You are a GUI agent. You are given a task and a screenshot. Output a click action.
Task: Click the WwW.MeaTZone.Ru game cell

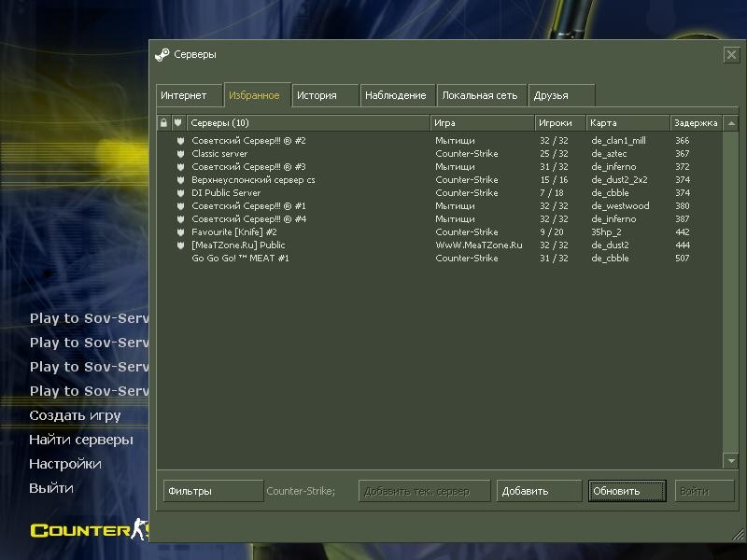[479, 245]
